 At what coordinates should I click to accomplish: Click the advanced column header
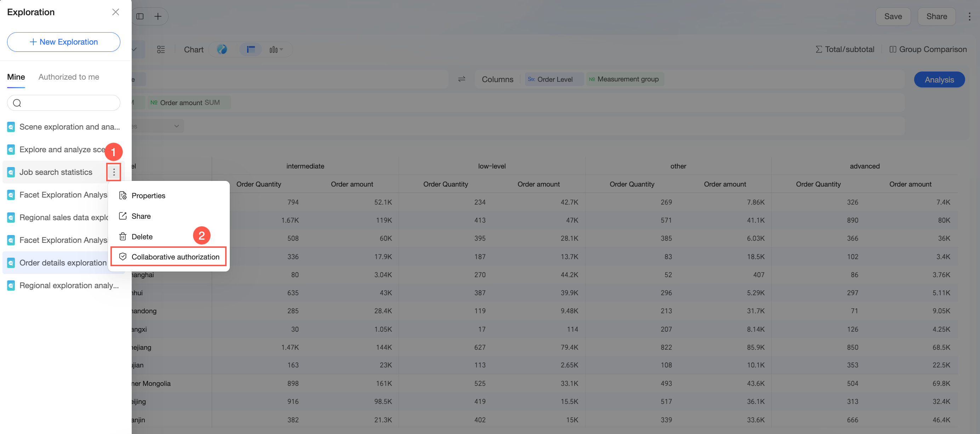pos(864,166)
